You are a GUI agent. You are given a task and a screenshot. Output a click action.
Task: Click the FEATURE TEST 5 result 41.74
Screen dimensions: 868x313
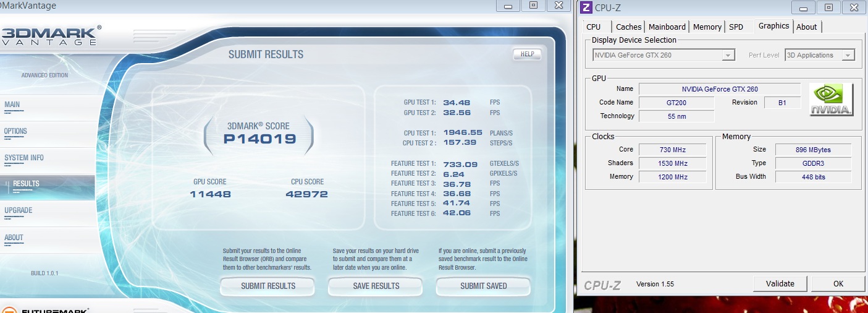point(457,204)
